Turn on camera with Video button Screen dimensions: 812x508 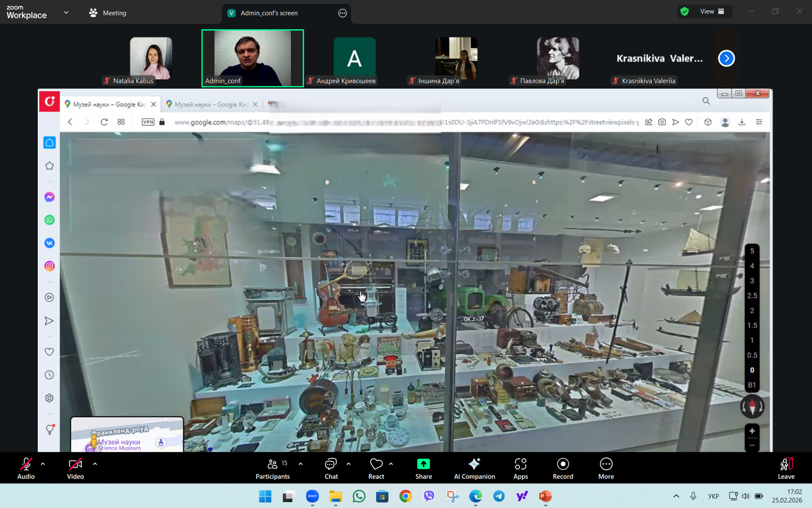pyautogui.click(x=75, y=468)
